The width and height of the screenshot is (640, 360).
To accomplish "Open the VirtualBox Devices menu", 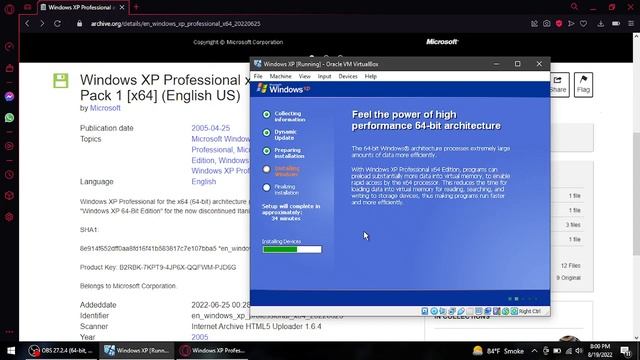I will pyautogui.click(x=348, y=76).
